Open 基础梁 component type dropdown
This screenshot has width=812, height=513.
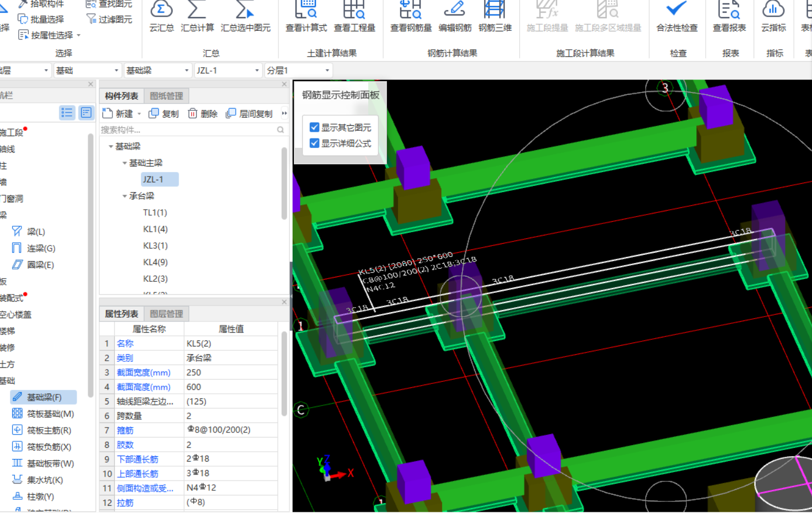158,71
